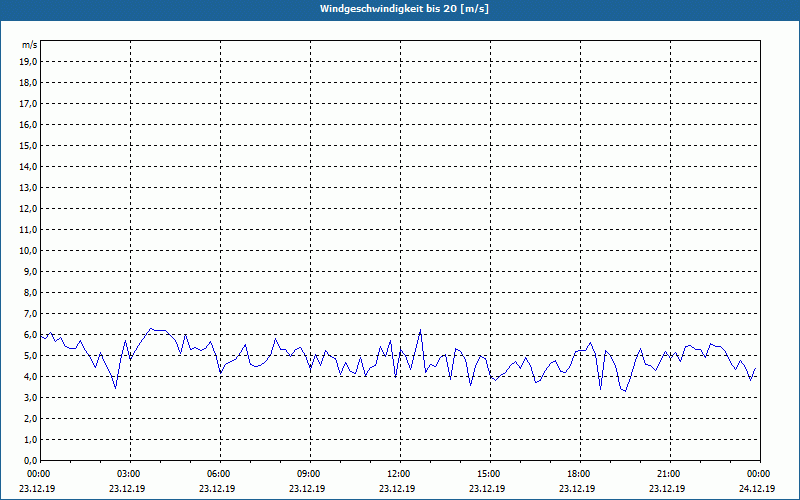Pick the 8,0 y-axis label
800x500 pixels.
[x=30, y=292]
